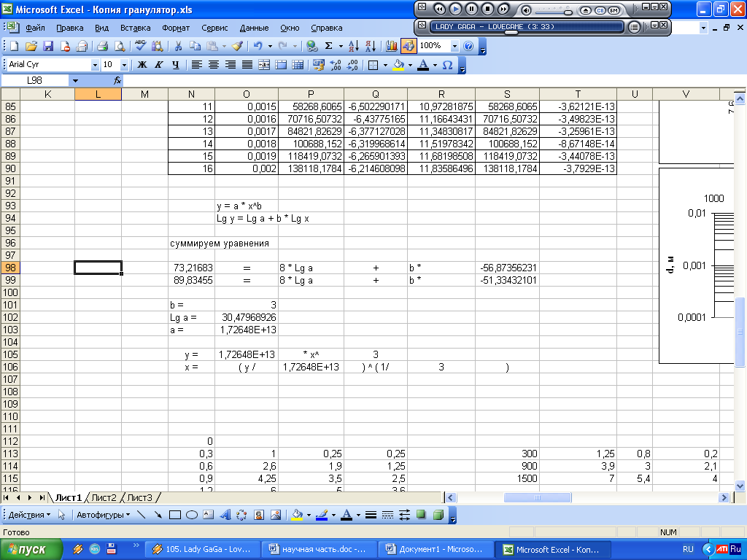The width and height of the screenshot is (747, 560).
Task: Open the AutoSum functions dropdown arrow
Action: coord(341,46)
